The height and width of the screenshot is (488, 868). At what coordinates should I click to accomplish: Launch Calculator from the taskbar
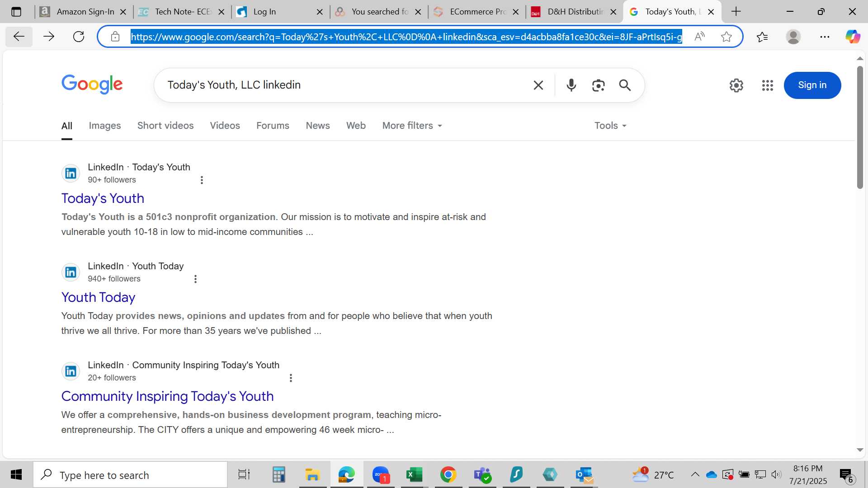(x=278, y=475)
